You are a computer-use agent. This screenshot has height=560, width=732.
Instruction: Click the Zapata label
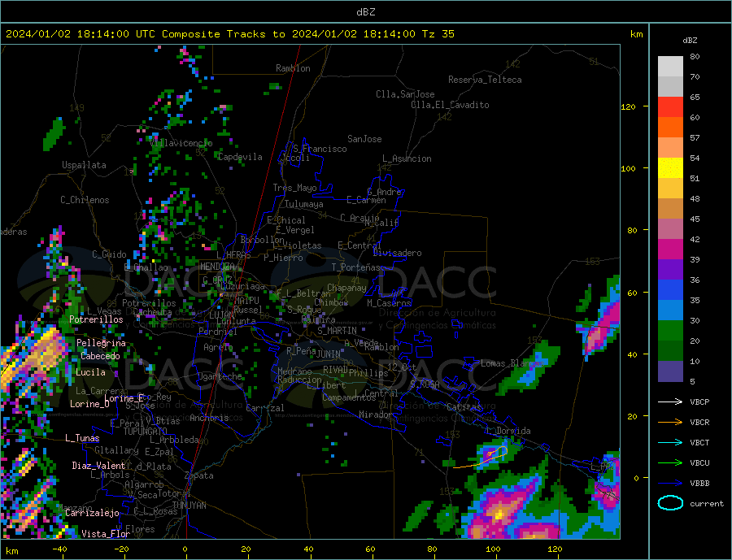click(199, 475)
